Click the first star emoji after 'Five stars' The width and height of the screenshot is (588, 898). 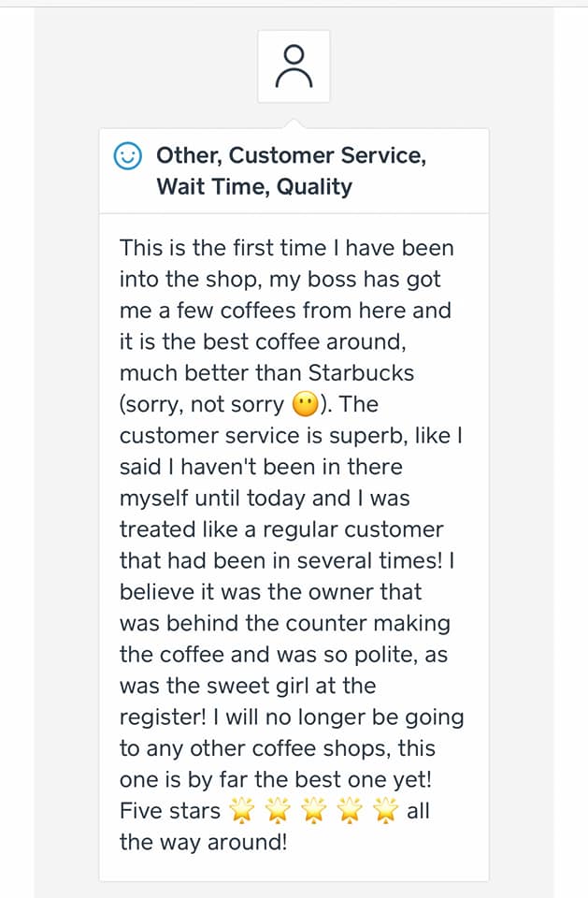(241, 811)
